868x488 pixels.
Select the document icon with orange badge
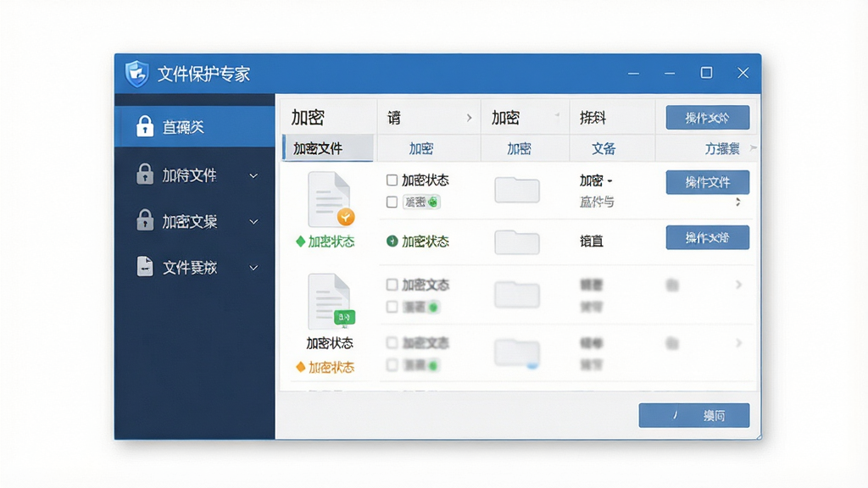[x=331, y=199]
